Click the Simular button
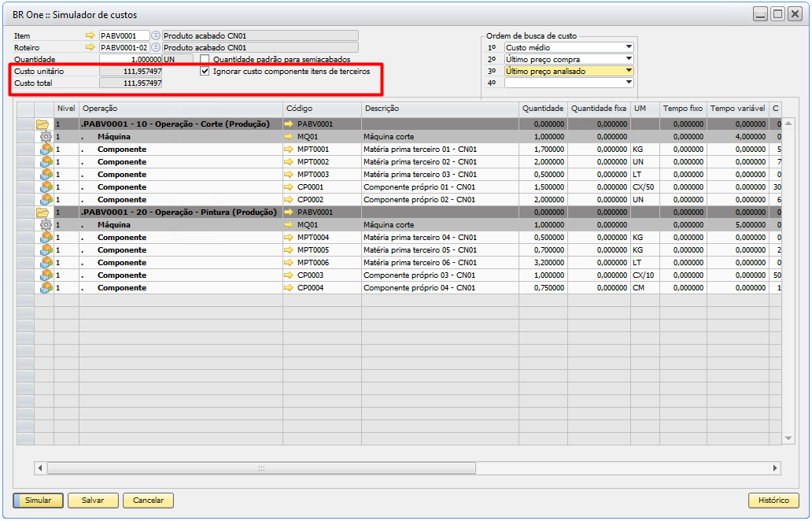This screenshot has width=812, height=521. point(38,501)
